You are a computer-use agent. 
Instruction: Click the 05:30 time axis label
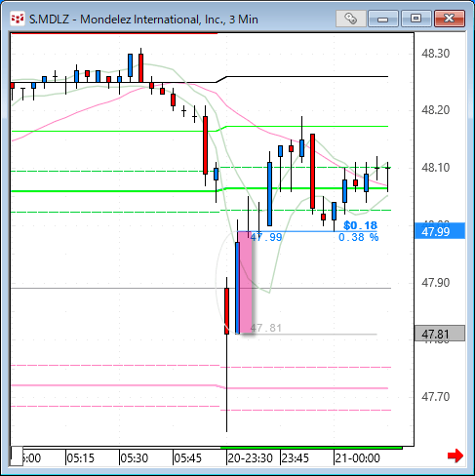coord(135,458)
